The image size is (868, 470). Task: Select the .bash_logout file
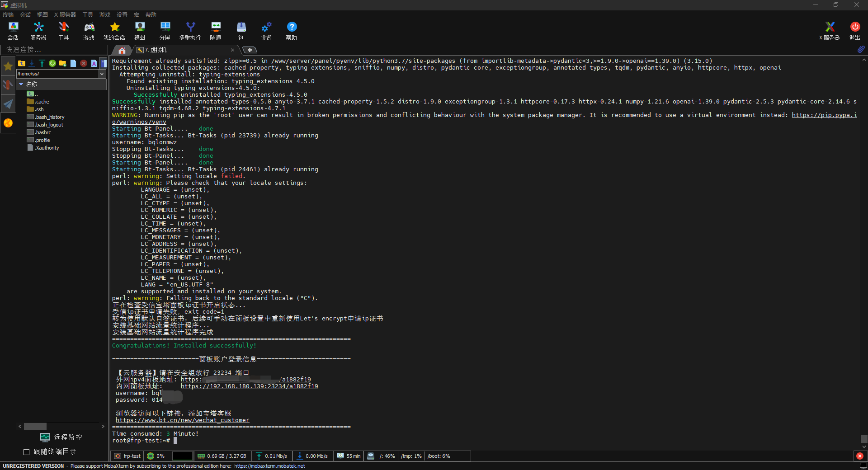pyautogui.click(x=45, y=125)
